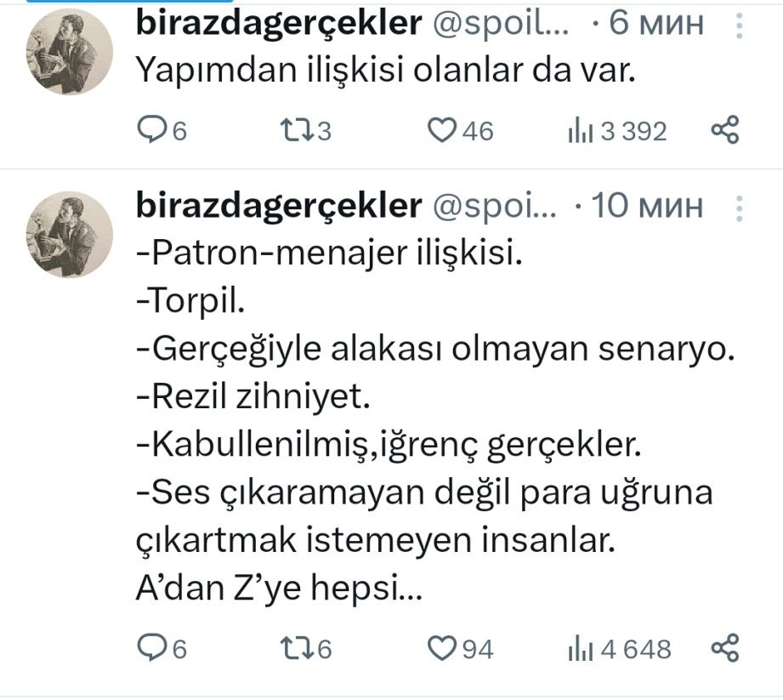View analytics showing 4 648 views

580,649
